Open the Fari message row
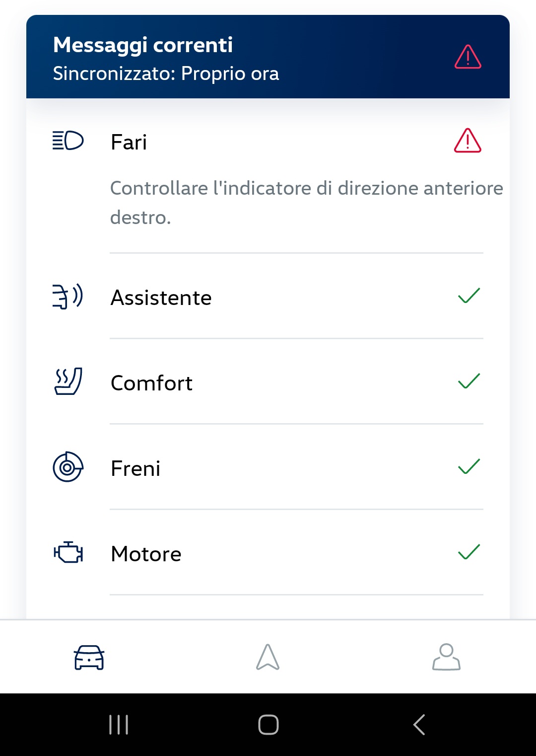The height and width of the screenshot is (756, 536). (268, 176)
